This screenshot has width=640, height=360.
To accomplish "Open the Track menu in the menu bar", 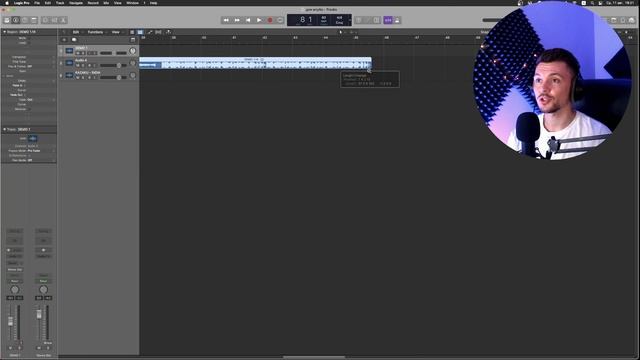I will tap(60, 3).
